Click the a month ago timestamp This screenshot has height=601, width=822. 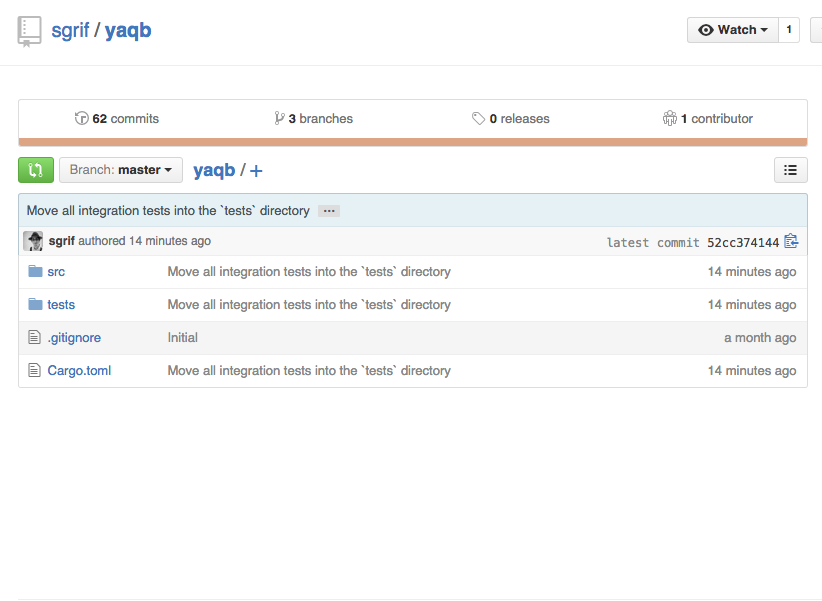click(760, 338)
